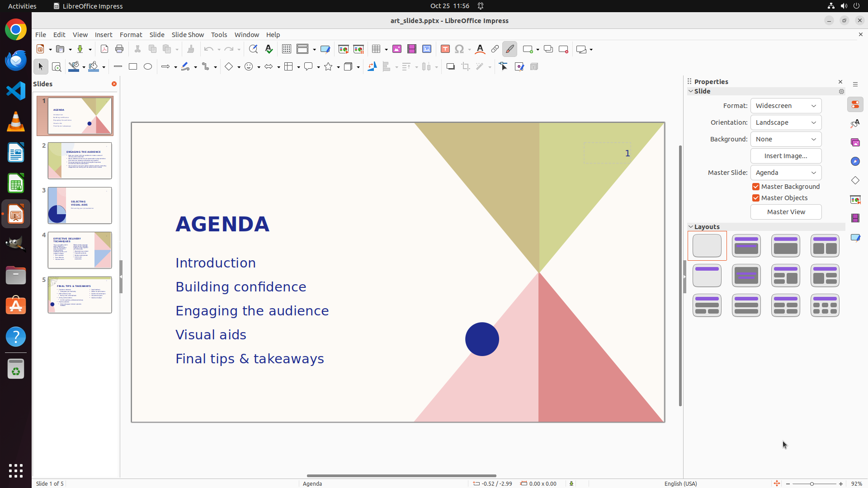This screenshot has width=868, height=488.
Task: Collapse the Layouts section
Action: point(691,227)
